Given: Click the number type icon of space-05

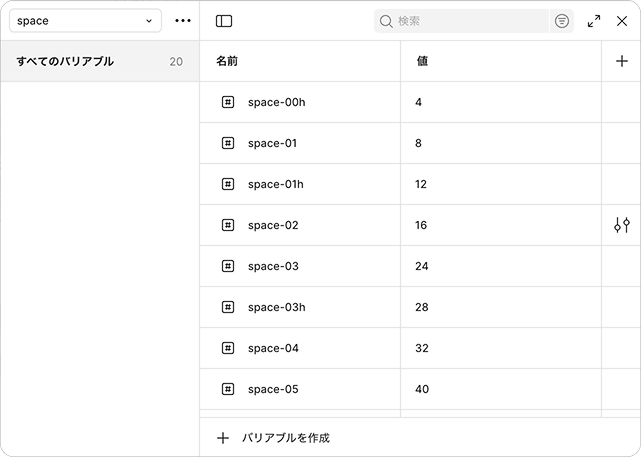Looking at the screenshot, I should click(228, 389).
